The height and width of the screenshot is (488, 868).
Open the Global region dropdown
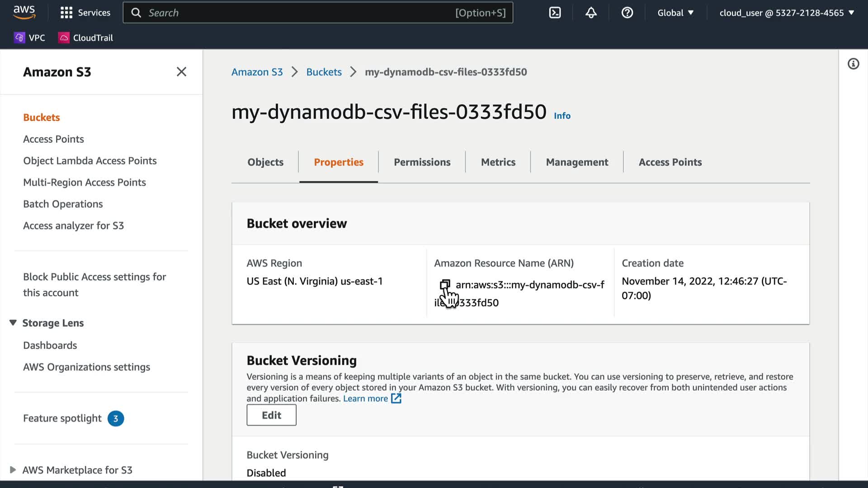point(675,13)
